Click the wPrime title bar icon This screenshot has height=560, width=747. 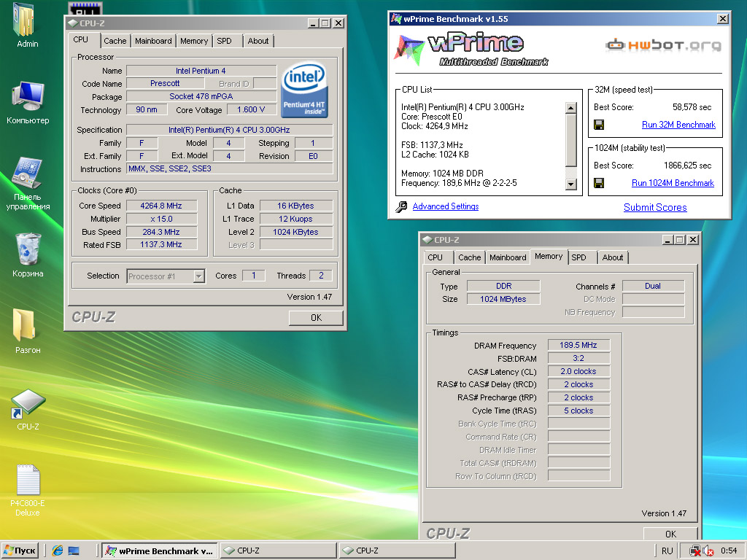[x=396, y=18]
